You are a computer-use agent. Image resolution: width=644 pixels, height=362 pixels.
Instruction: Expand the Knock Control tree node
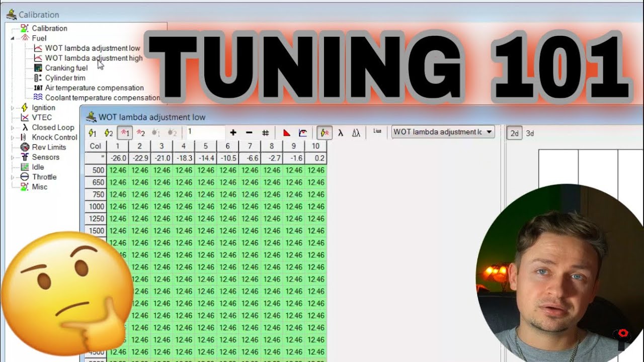[13, 137]
